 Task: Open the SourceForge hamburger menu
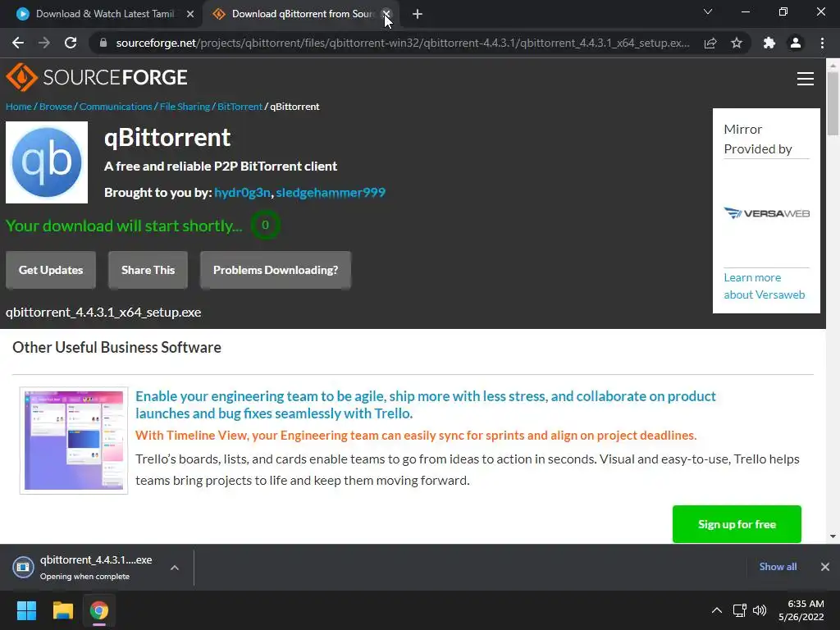coord(806,79)
